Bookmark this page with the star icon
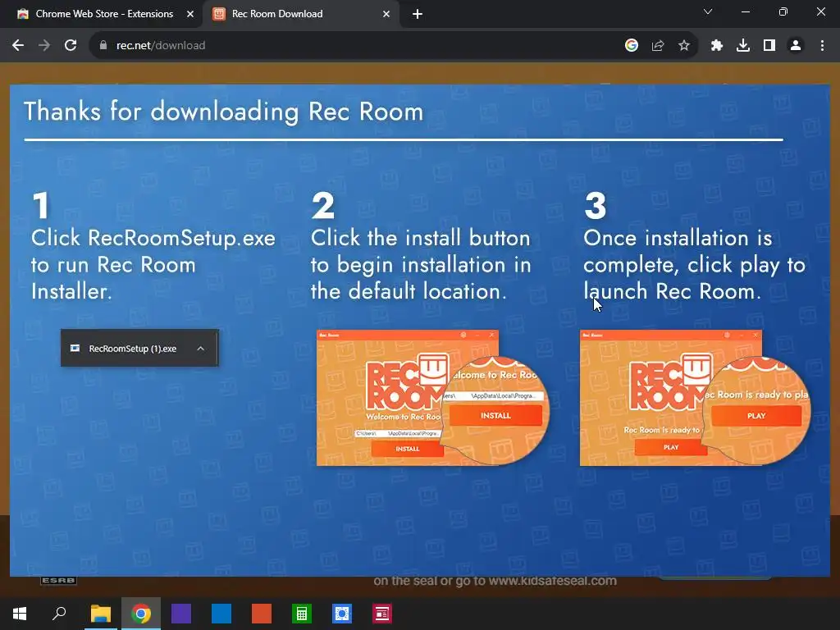The width and height of the screenshot is (840, 630). click(684, 46)
